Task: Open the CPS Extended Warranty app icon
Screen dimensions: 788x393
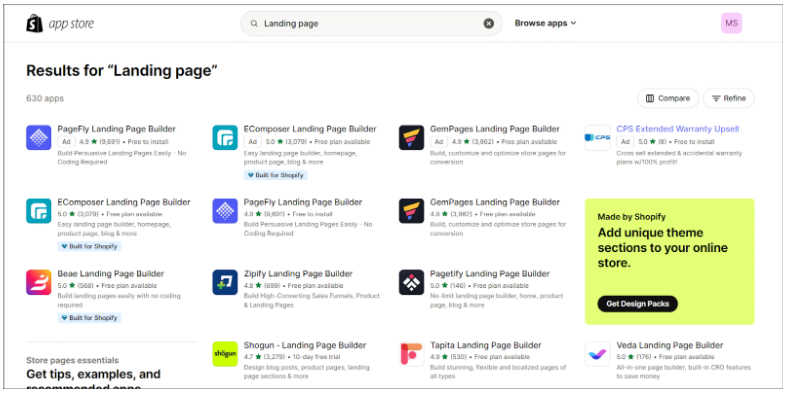Action: [598, 138]
